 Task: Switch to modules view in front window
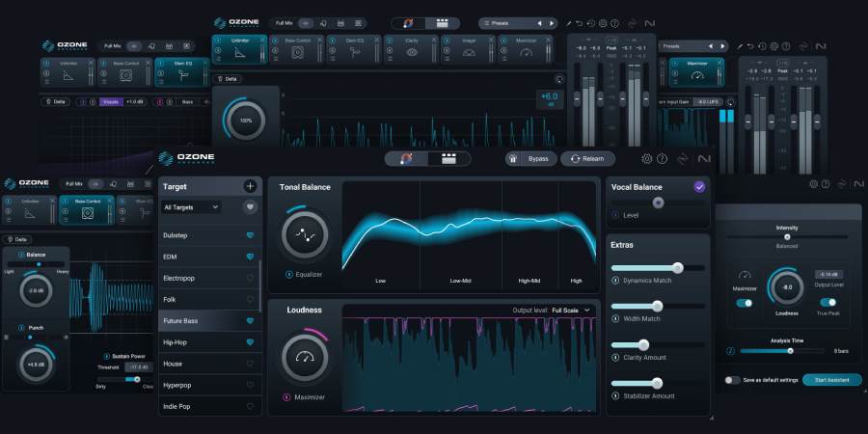pyautogui.click(x=448, y=159)
